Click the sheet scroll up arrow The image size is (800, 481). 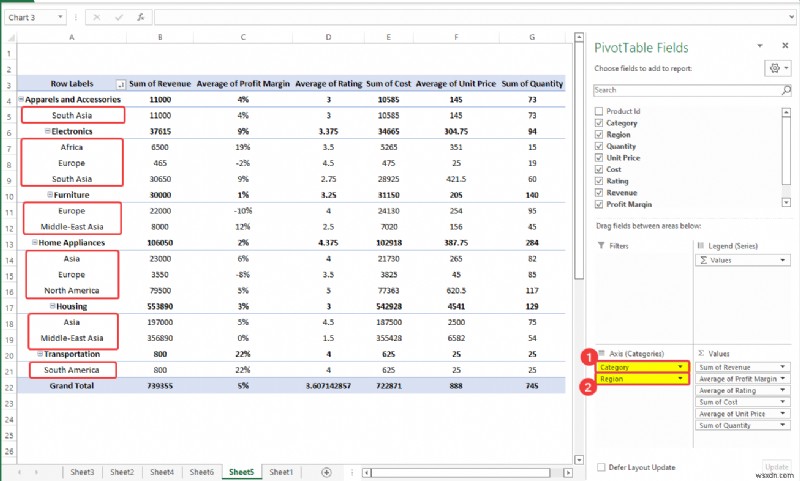pyautogui.click(x=579, y=37)
